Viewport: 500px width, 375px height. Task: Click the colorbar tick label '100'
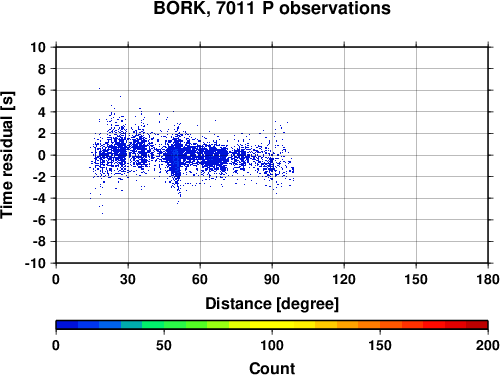(x=272, y=345)
